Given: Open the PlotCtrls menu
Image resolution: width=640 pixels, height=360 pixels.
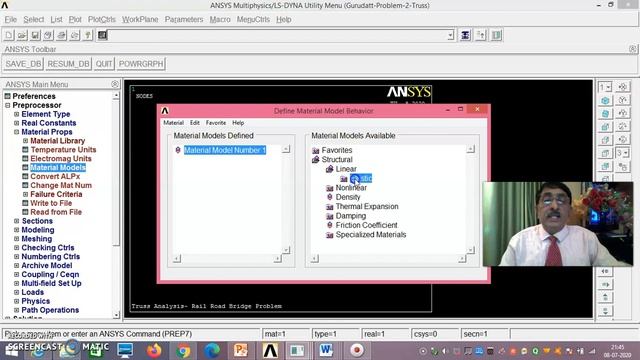Looking at the screenshot, I should tap(102, 19).
